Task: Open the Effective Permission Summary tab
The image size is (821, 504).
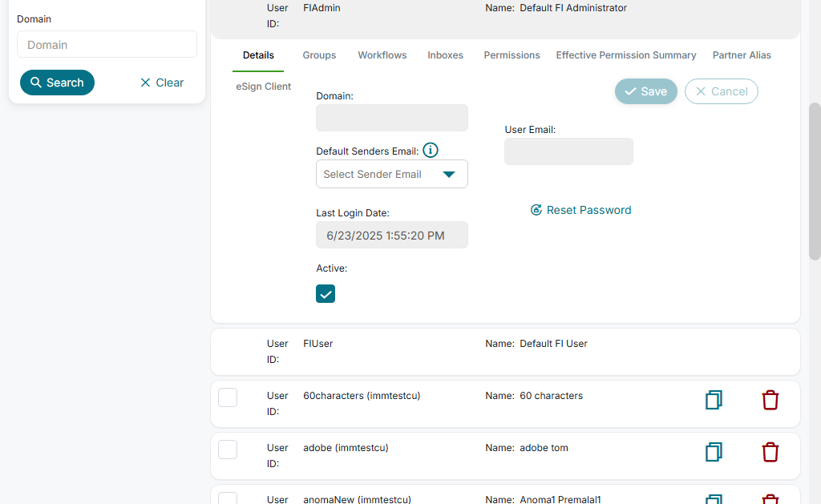Action: pos(626,55)
